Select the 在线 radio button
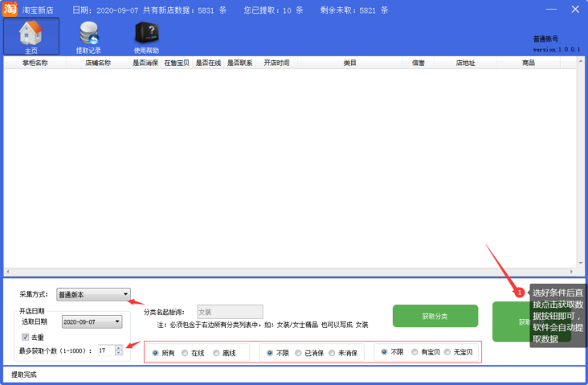The width and height of the screenshot is (588, 385). tap(186, 353)
